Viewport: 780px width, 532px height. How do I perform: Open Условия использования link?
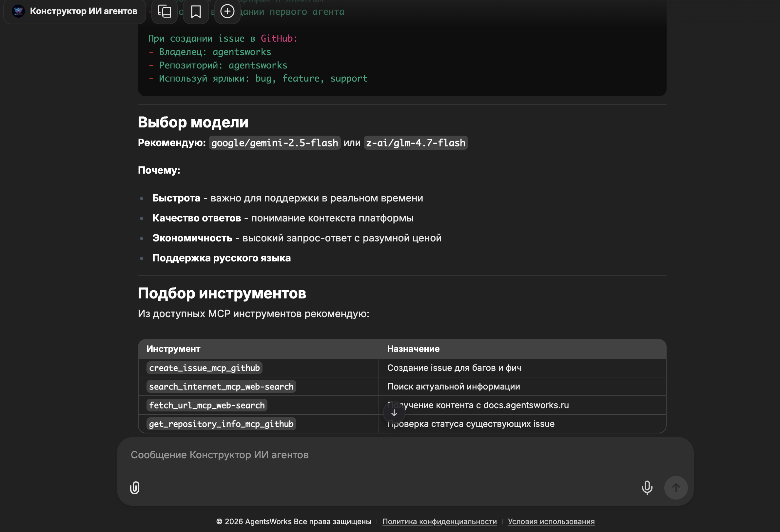point(551,521)
